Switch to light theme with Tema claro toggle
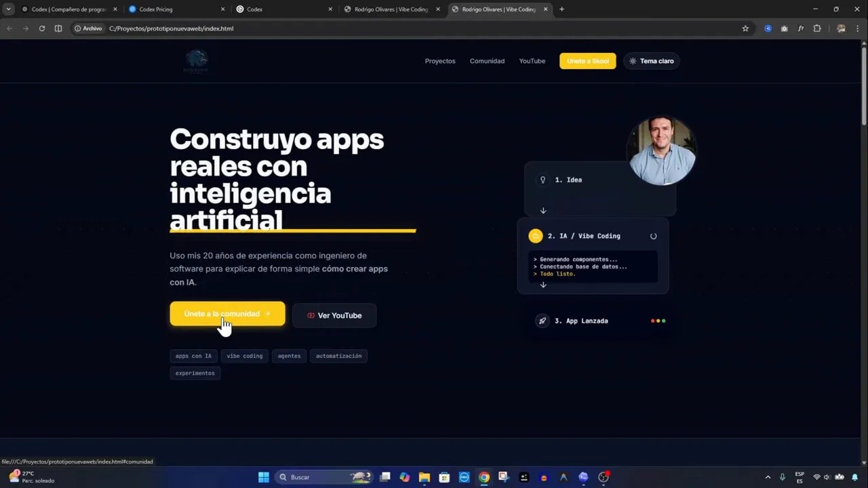The width and height of the screenshot is (868, 488). coord(651,61)
